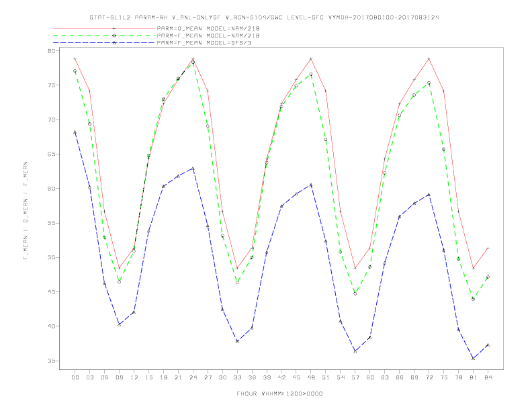Click x-axis forecast hour label 03
Viewport: 532px width, 411px height.
[89, 377]
